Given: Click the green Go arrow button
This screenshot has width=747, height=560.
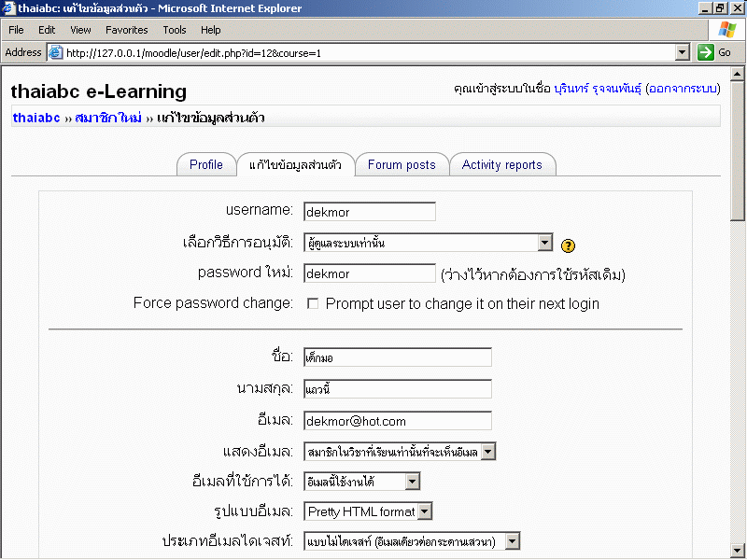Looking at the screenshot, I should (x=715, y=52).
